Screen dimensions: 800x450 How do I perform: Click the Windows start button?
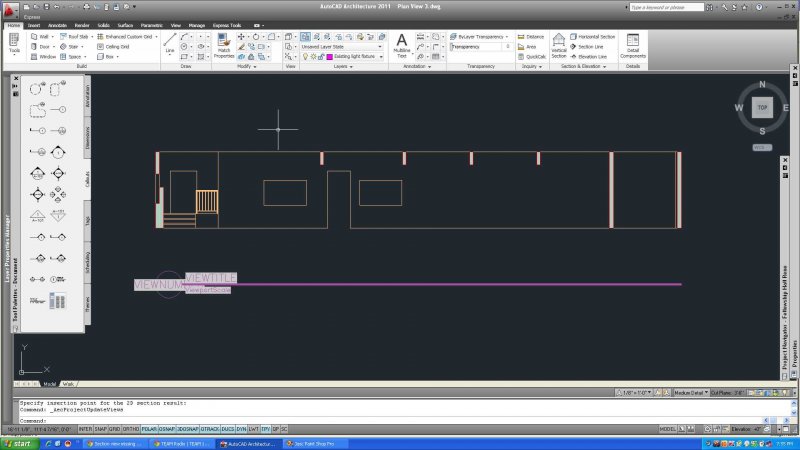(x=19, y=444)
